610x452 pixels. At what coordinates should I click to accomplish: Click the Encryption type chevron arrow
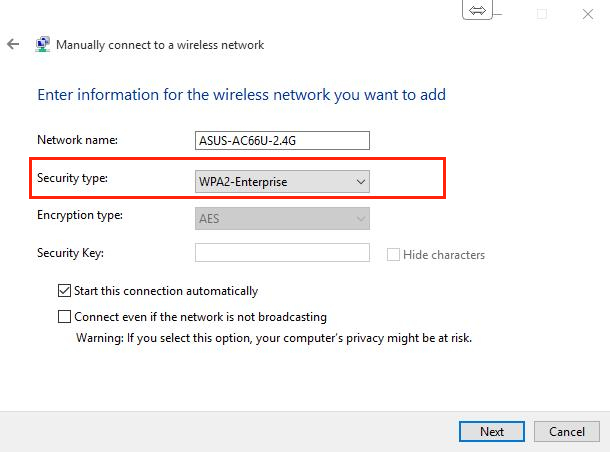(x=361, y=219)
